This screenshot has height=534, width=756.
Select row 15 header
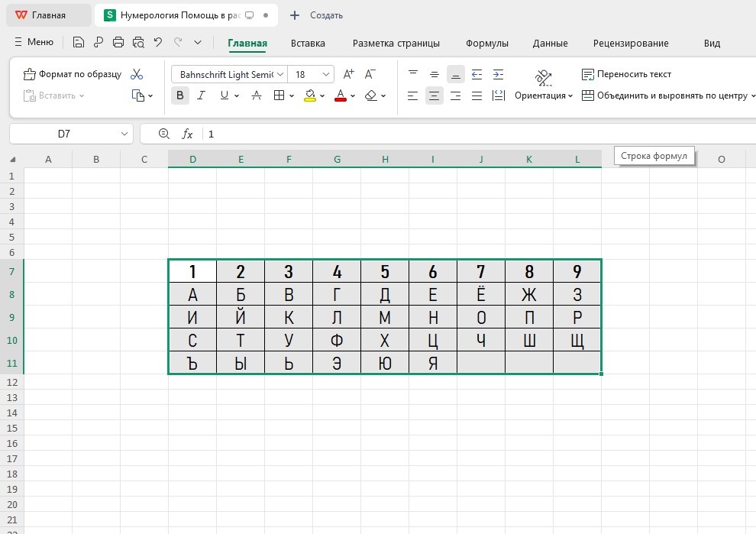pos(12,429)
